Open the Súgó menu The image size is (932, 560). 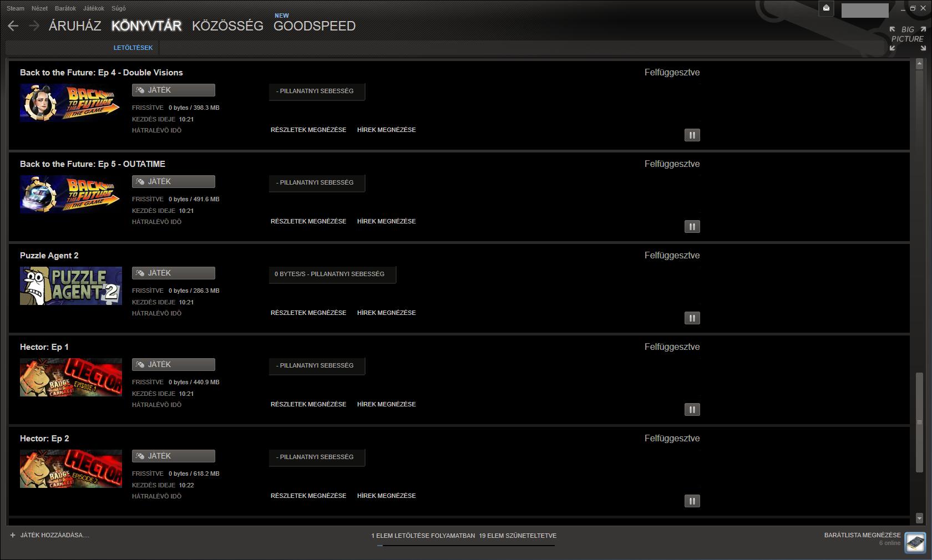[x=119, y=8]
